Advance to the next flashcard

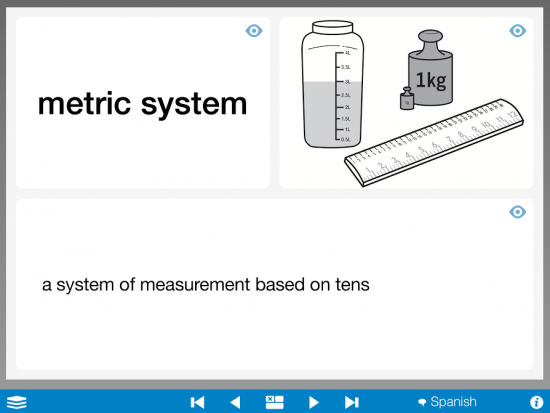pyautogui.click(x=314, y=402)
